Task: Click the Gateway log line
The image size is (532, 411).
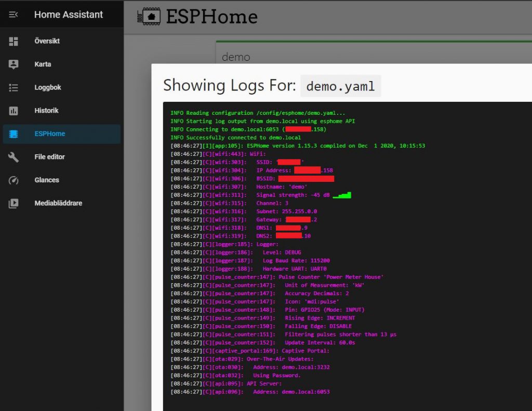Action: click(x=244, y=220)
